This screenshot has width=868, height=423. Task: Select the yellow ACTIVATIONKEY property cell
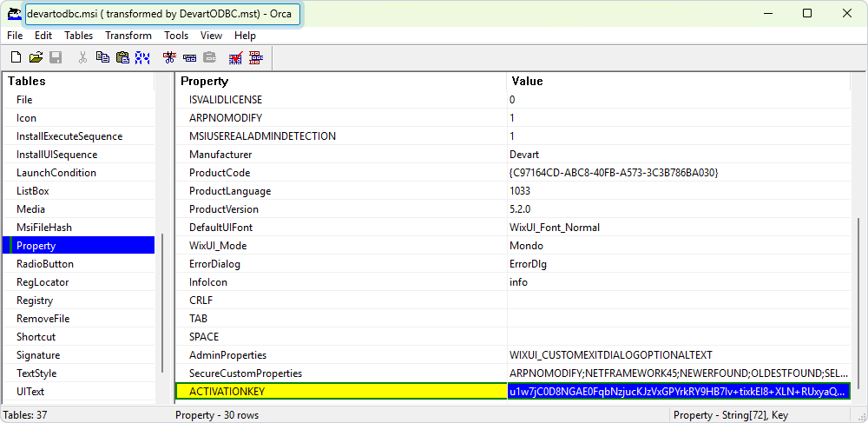pyautogui.click(x=341, y=392)
